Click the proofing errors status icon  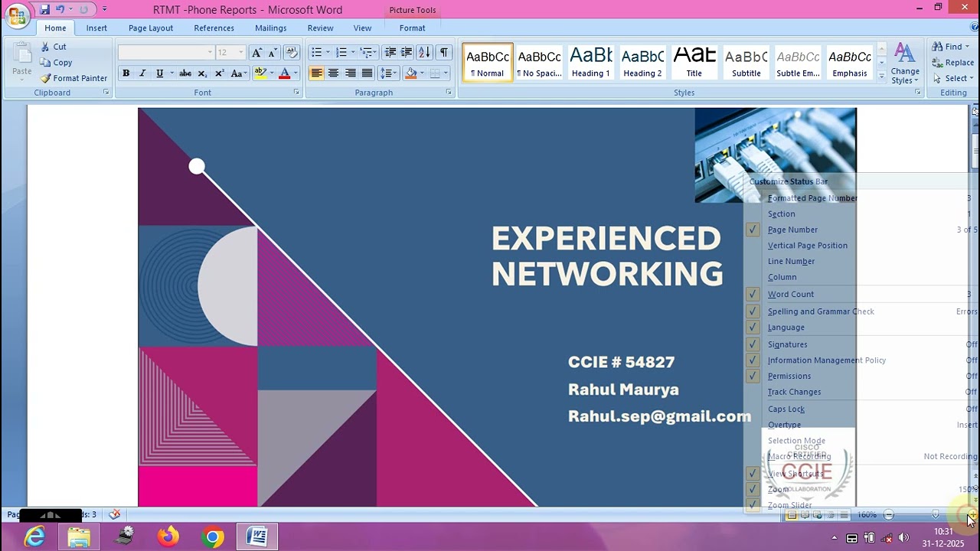click(x=114, y=514)
